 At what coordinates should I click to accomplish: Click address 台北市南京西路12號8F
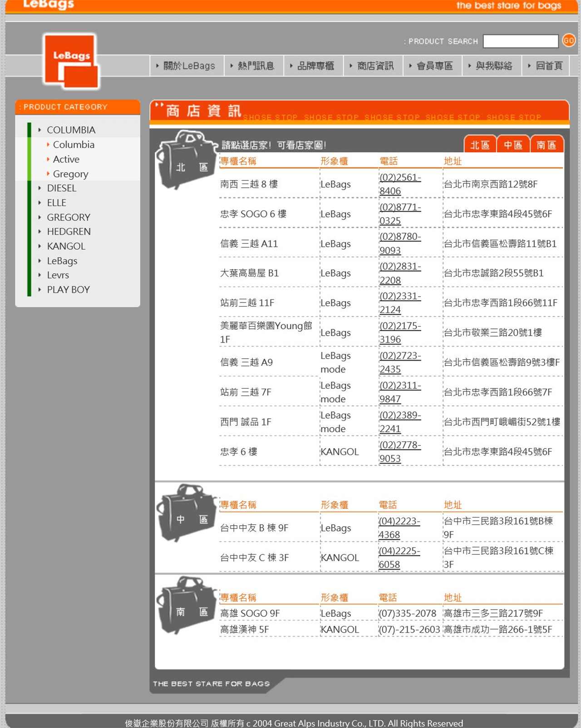tap(491, 184)
